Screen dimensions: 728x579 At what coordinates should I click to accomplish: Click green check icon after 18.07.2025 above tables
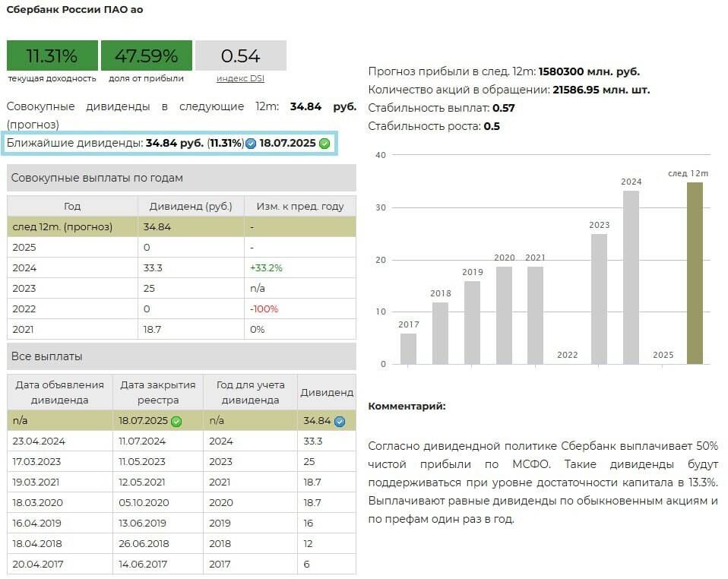(324, 144)
